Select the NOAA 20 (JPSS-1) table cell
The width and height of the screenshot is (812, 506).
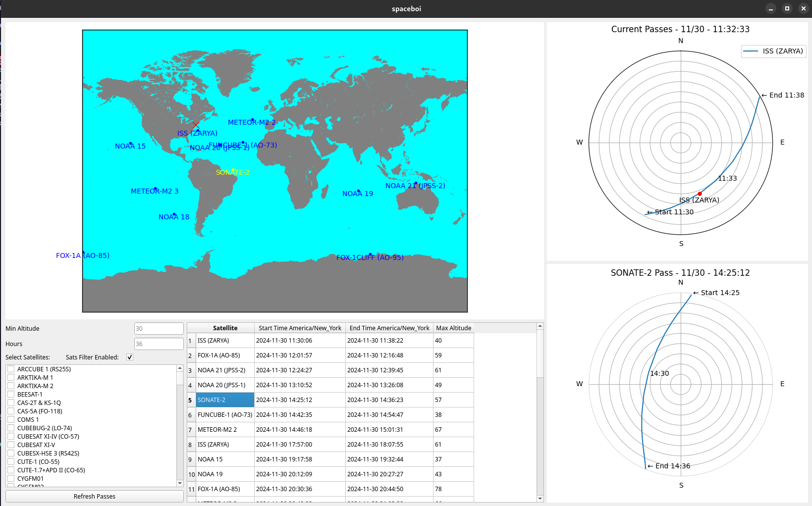[225, 385]
